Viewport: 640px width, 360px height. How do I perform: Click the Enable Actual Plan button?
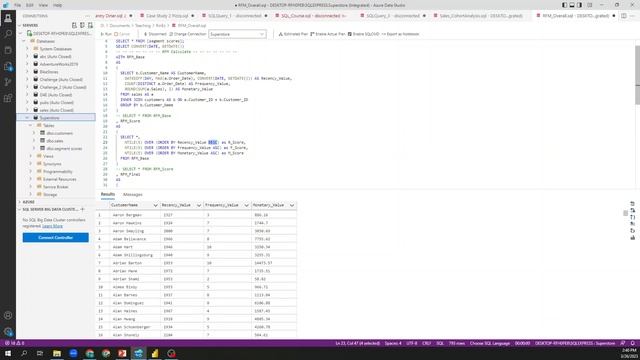(x=328, y=34)
